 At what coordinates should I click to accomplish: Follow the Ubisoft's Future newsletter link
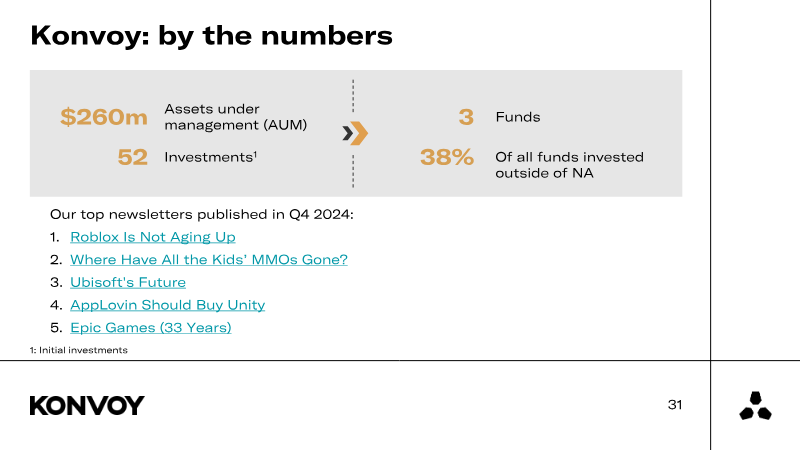pyautogui.click(x=128, y=282)
